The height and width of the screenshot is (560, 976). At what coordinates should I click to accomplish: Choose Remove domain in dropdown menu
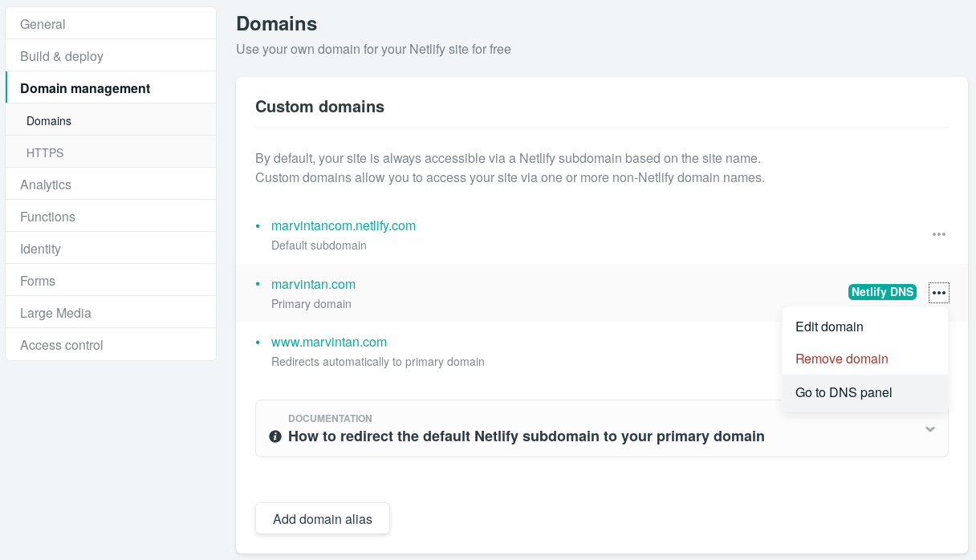click(x=841, y=359)
